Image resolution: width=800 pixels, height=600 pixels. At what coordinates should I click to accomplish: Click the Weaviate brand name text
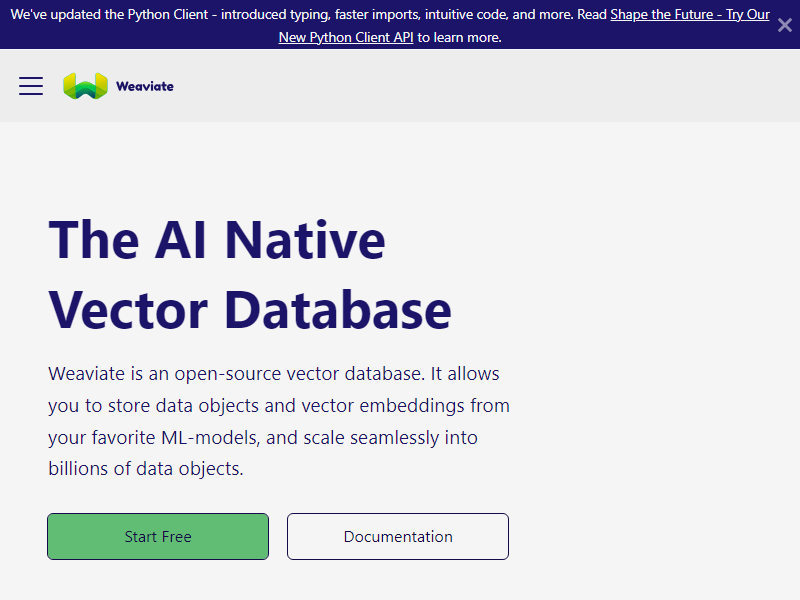pos(145,86)
